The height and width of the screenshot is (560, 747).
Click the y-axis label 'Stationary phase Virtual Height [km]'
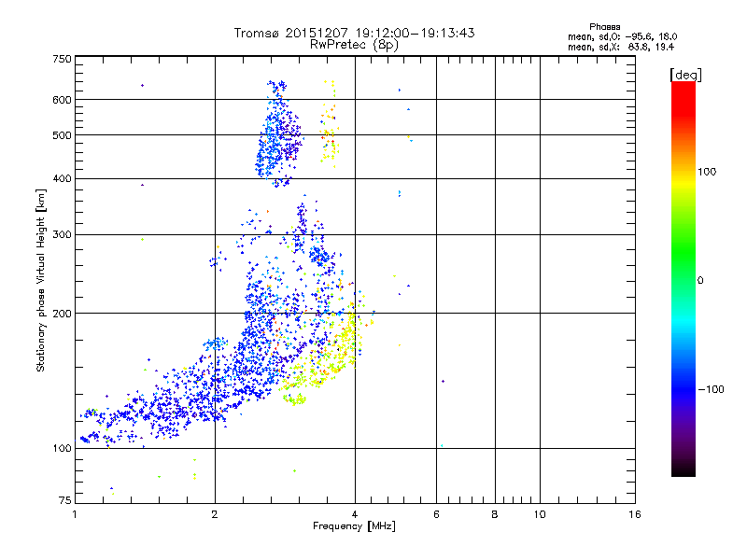(40, 280)
